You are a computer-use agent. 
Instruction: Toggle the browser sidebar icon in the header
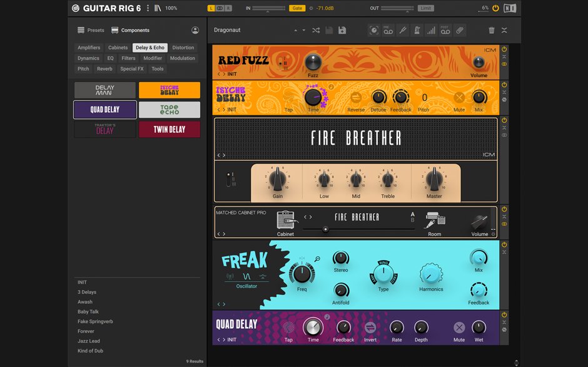158,8
